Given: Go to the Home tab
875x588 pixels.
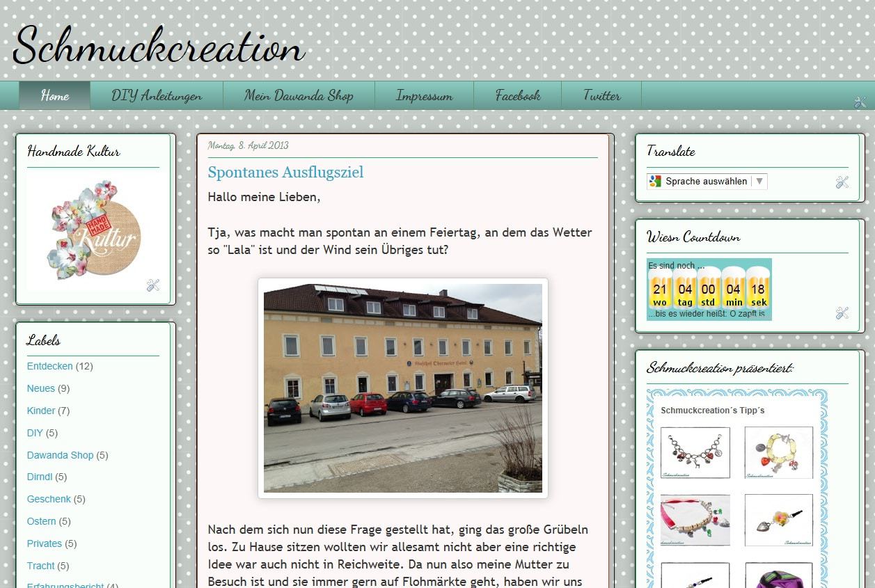Looking at the screenshot, I should (x=54, y=95).
